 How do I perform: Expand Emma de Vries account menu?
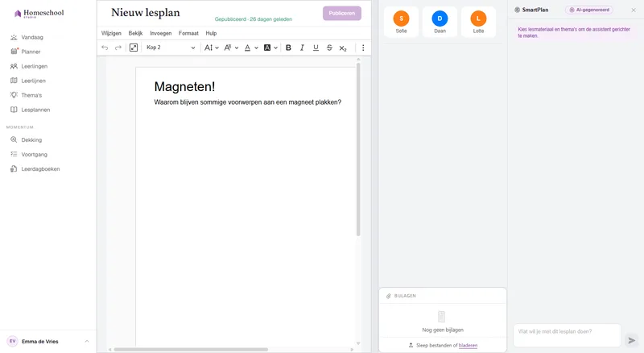(87, 342)
